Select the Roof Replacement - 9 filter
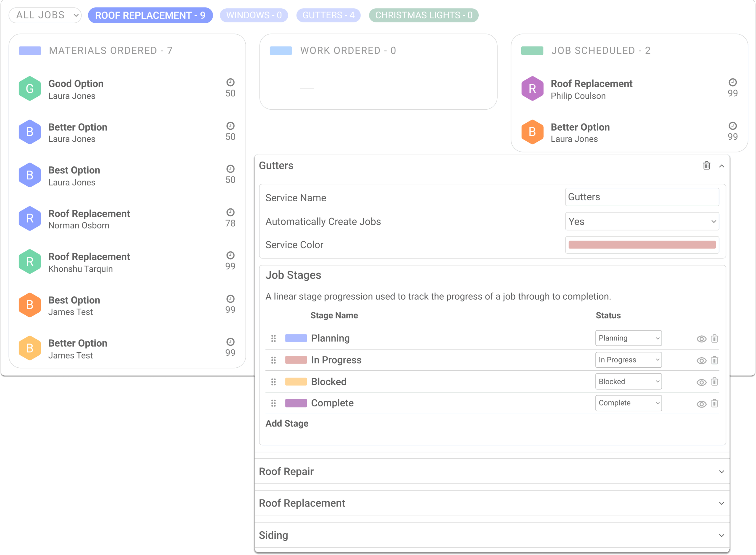756x555 pixels. tap(150, 15)
